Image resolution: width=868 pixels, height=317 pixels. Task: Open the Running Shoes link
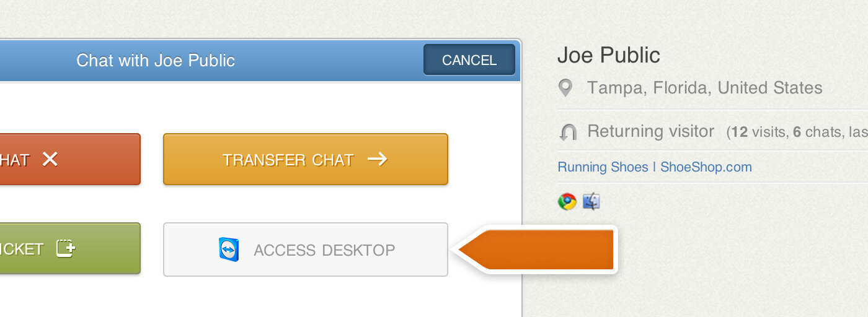(603, 167)
